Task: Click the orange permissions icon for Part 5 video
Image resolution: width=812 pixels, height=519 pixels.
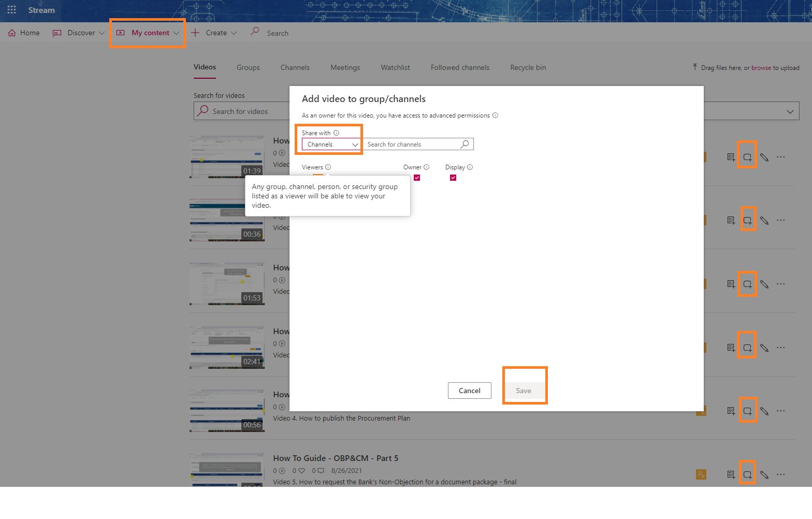Action: [701, 474]
